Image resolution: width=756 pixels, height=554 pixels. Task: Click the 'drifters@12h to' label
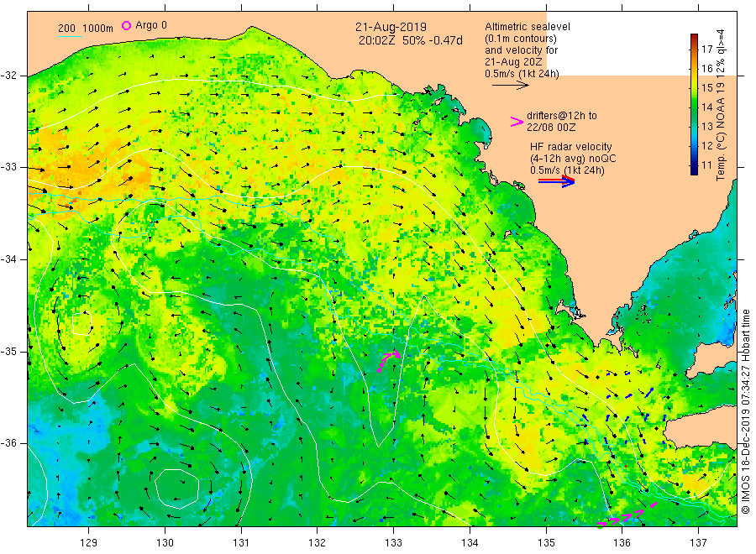pos(562,116)
